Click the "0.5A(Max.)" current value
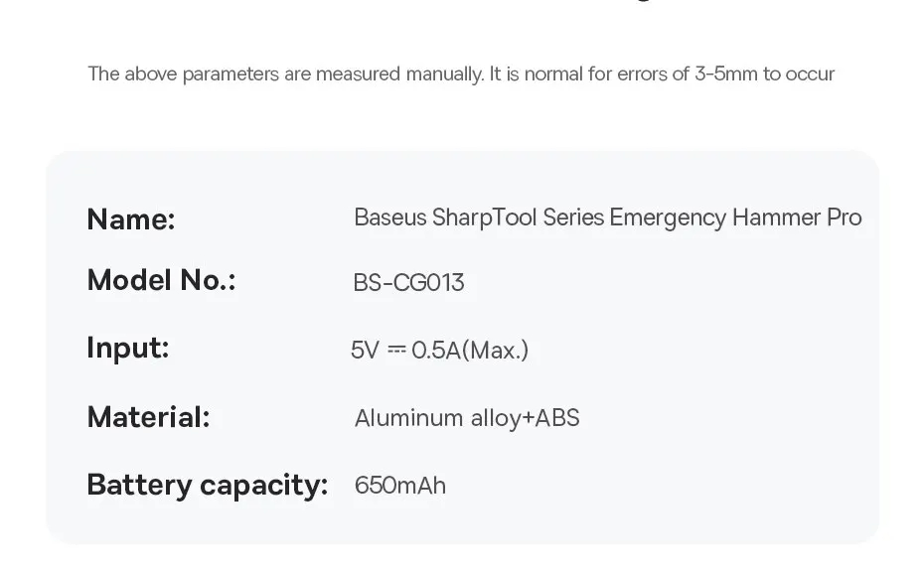 pos(470,350)
